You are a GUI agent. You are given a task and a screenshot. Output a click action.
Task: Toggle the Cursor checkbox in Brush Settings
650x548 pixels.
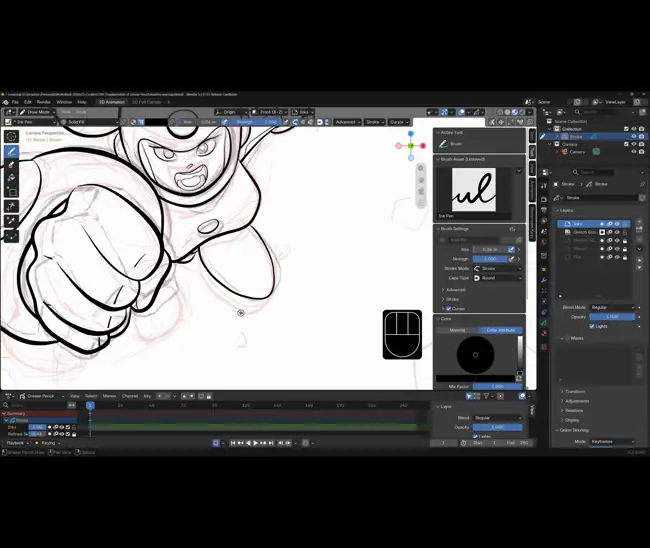449,309
